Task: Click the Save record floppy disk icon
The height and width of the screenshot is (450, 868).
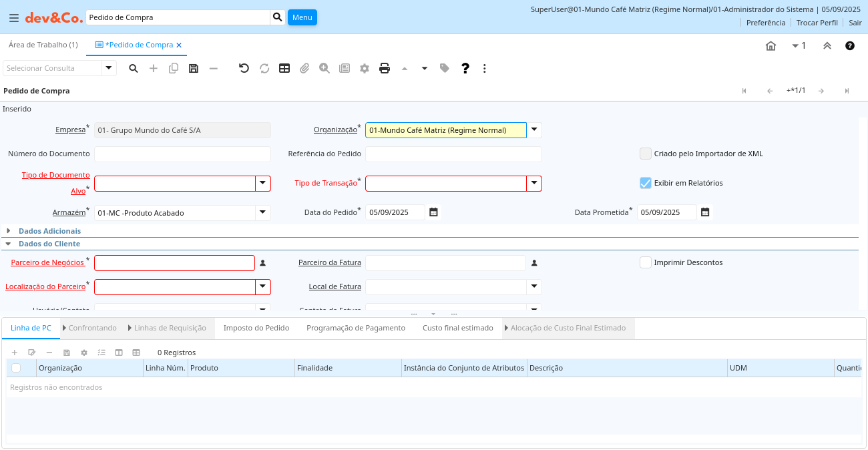Action: click(x=194, y=68)
